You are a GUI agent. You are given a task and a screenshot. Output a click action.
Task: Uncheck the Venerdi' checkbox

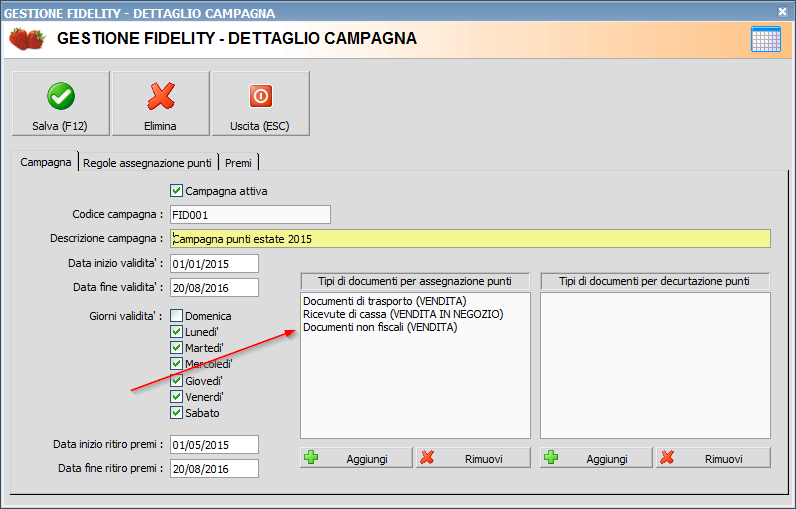click(x=176, y=396)
